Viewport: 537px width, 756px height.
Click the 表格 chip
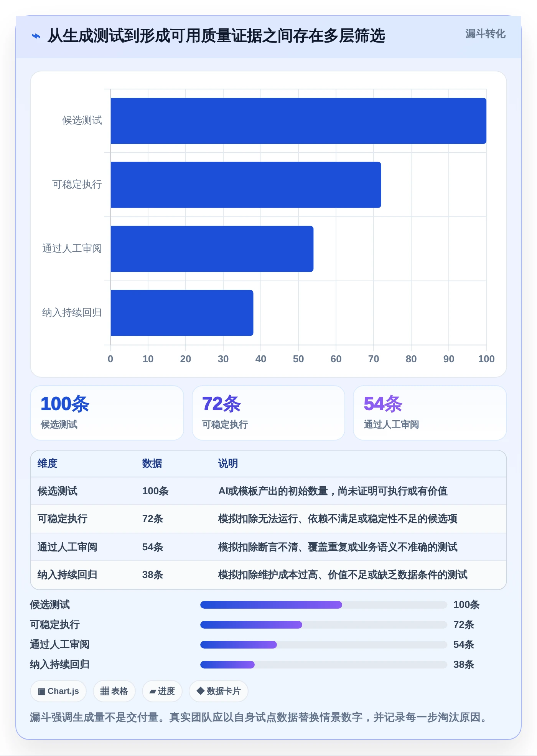[x=114, y=691]
